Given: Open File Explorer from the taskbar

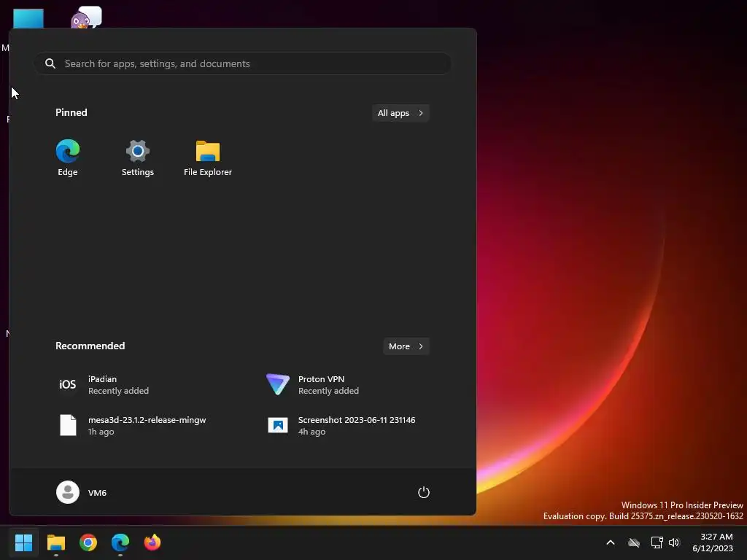Looking at the screenshot, I should 55,542.
